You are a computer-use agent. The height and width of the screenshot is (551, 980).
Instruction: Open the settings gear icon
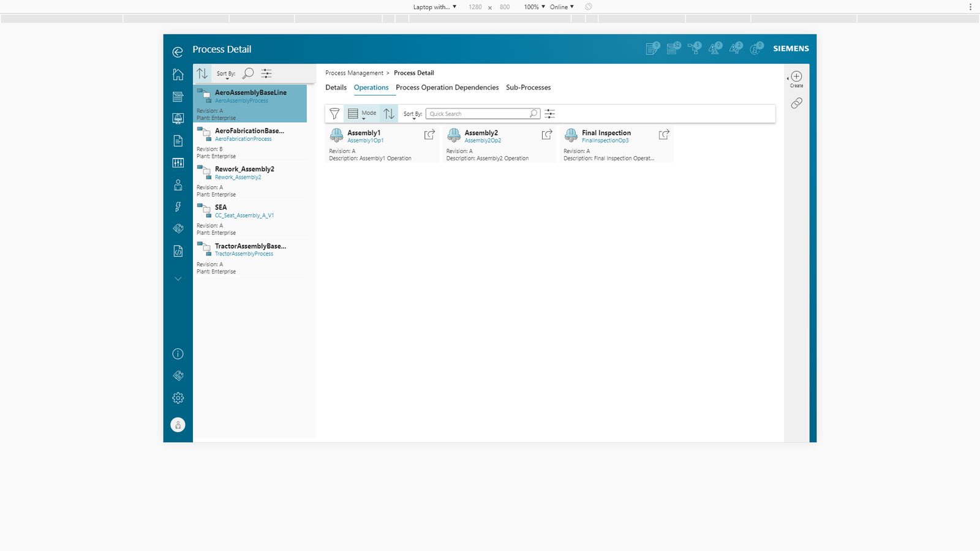(178, 398)
